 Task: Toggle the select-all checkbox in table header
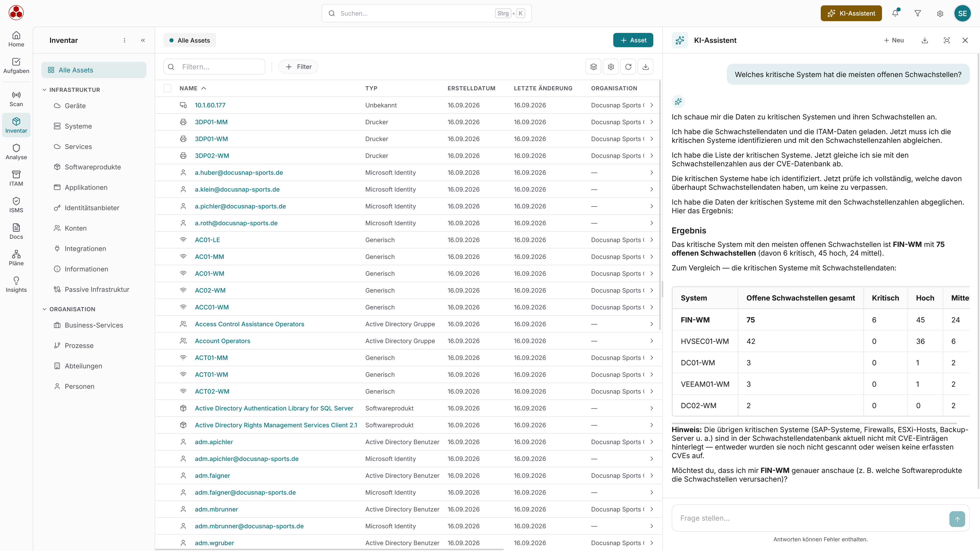[167, 88]
